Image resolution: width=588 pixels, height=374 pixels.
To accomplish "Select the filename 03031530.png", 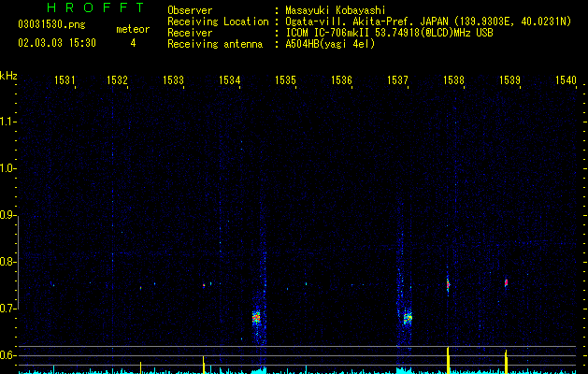I will pos(51,24).
